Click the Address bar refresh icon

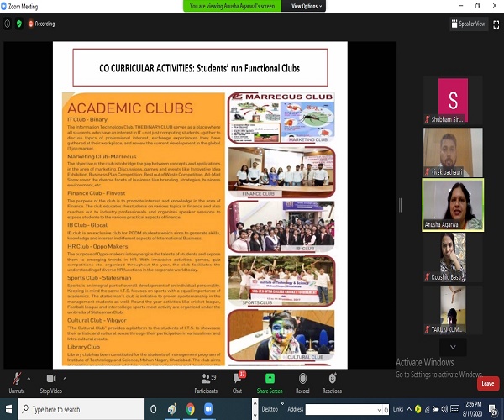click(x=386, y=409)
